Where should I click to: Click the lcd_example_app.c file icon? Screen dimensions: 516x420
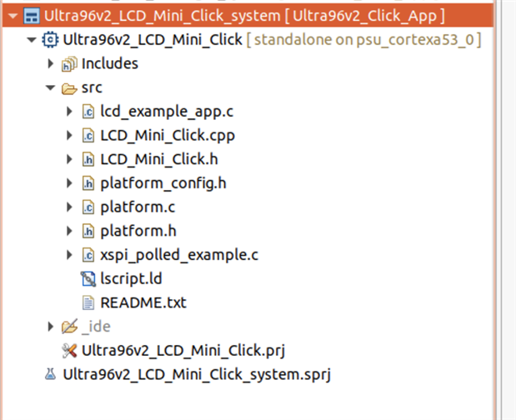pos(88,112)
